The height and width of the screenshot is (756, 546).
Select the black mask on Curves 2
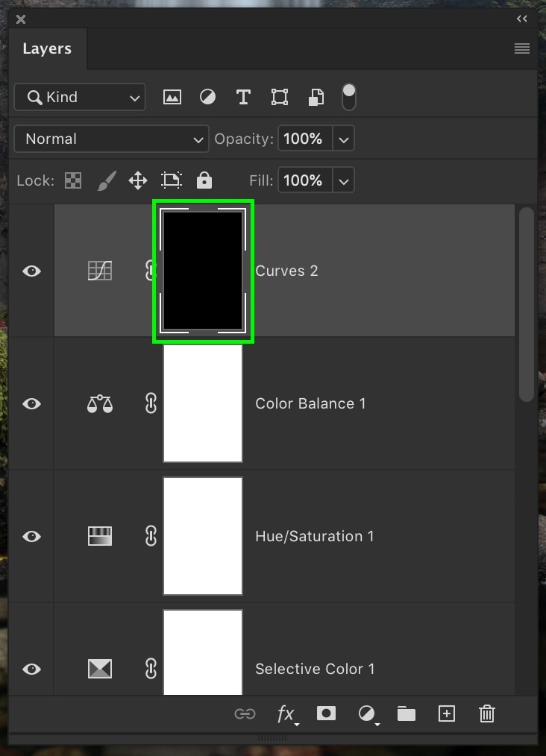tap(203, 271)
